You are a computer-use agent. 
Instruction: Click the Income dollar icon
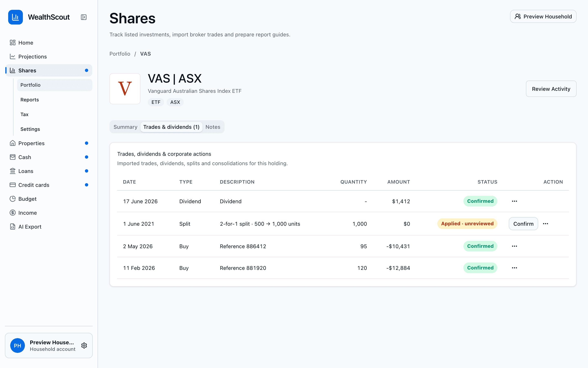tap(13, 212)
